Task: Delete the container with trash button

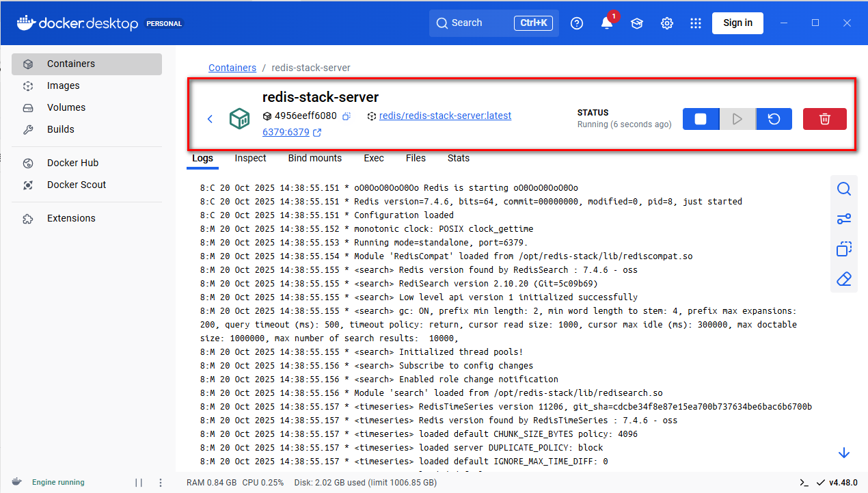Action: pos(825,119)
